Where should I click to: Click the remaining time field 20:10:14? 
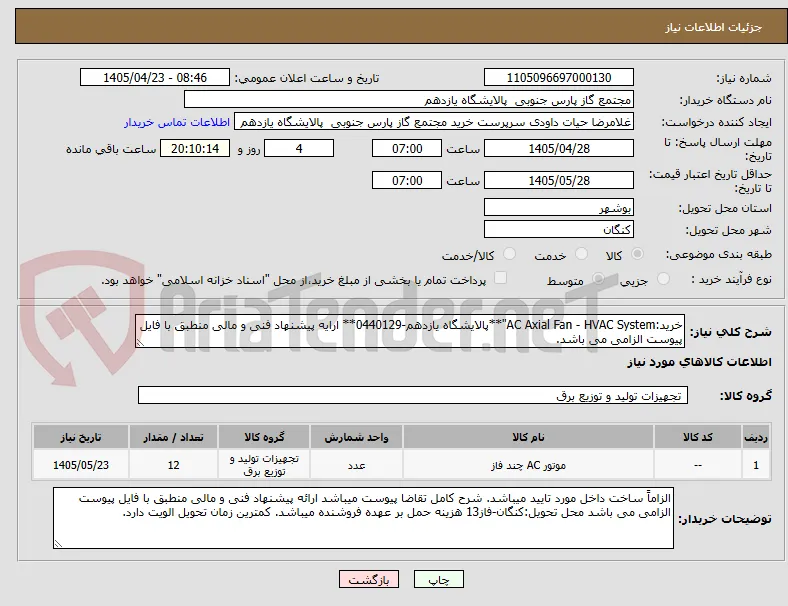[195, 149]
